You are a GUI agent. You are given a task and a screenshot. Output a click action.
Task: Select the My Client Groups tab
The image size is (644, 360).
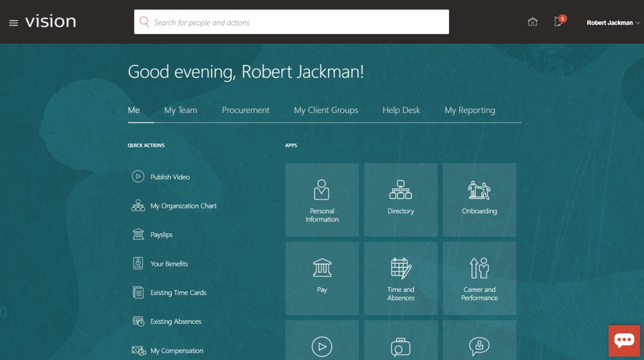pyautogui.click(x=326, y=110)
